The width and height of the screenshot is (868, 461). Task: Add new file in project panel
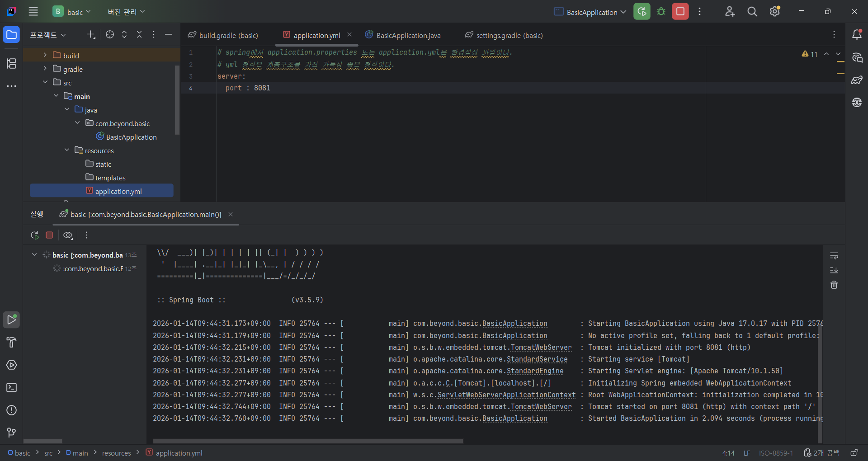(91, 35)
